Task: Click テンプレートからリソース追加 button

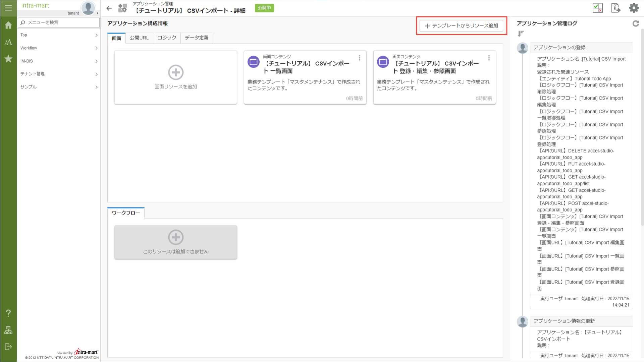Action: point(461,25)
